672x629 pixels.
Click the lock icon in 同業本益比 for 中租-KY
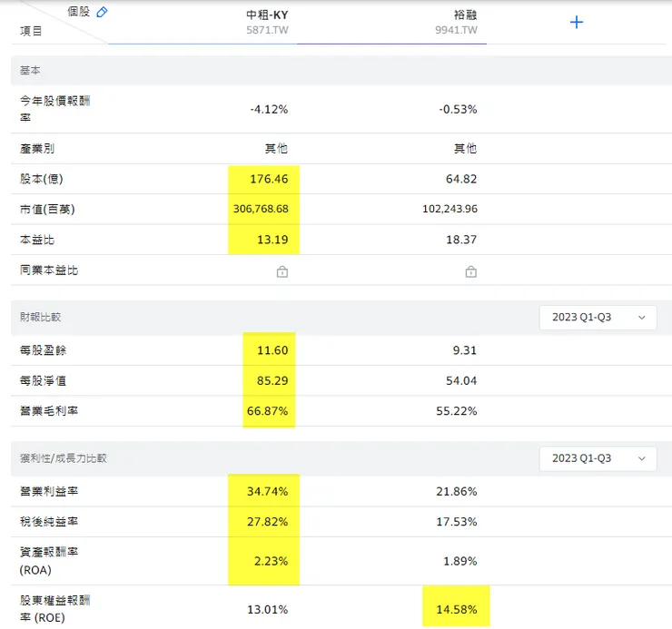(x=282, y=271)
